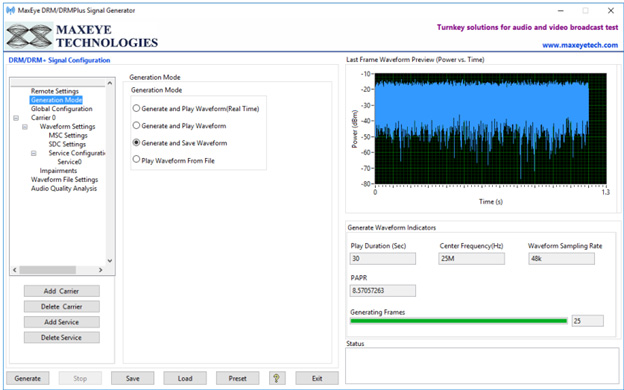
Task: Select the Generate and Play Waveform option
Action: [x=136, y=125]
